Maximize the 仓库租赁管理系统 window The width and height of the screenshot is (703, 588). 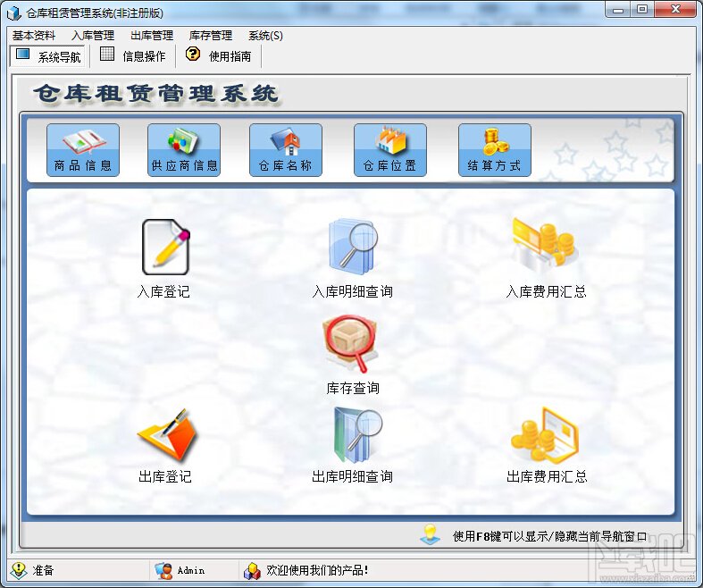[642, 10]
